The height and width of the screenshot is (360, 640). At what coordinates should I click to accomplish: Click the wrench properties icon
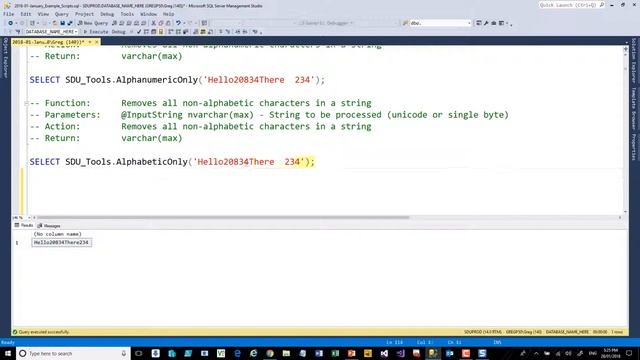click(486, 23)
